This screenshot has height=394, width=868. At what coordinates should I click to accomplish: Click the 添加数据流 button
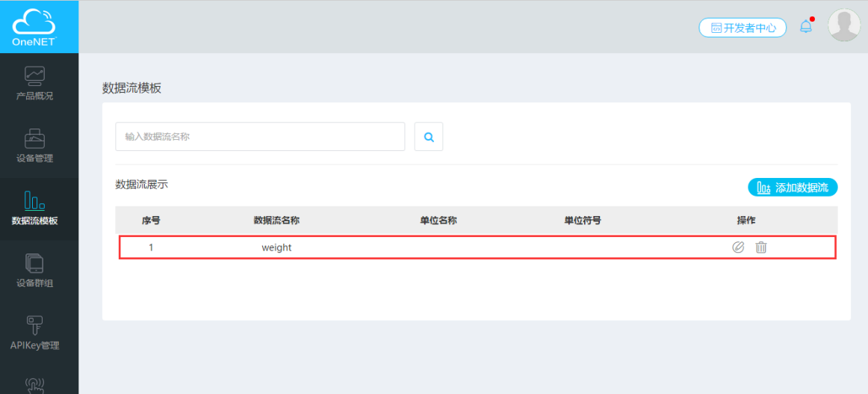(793, 188)
